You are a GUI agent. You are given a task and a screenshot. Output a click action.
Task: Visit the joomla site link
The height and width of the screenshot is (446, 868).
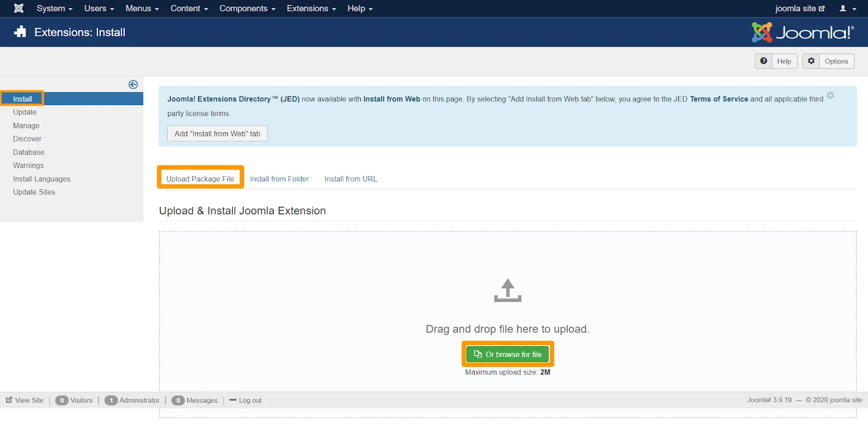coord(800,8)
